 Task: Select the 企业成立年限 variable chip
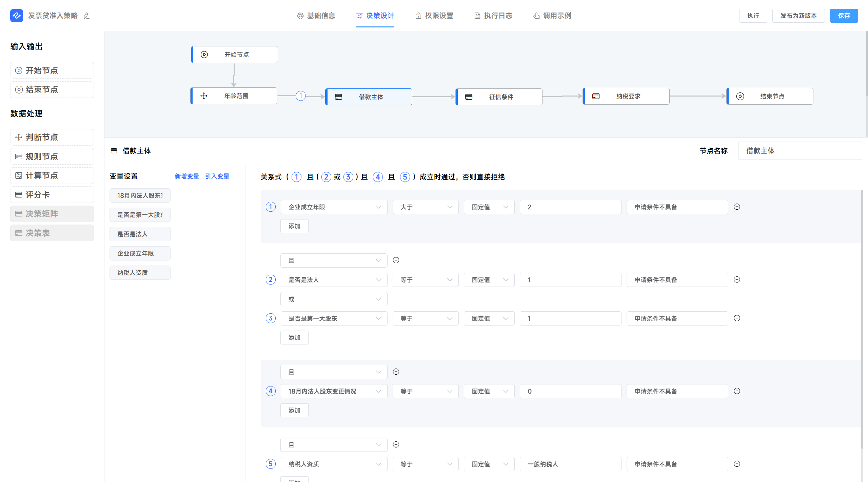pos(140,253)
